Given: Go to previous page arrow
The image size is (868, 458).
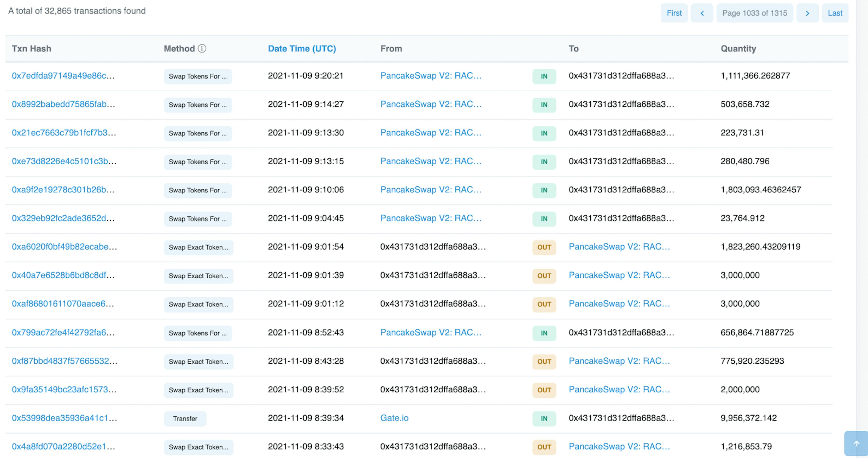Looking at the screenshot, I should point(702,13).
